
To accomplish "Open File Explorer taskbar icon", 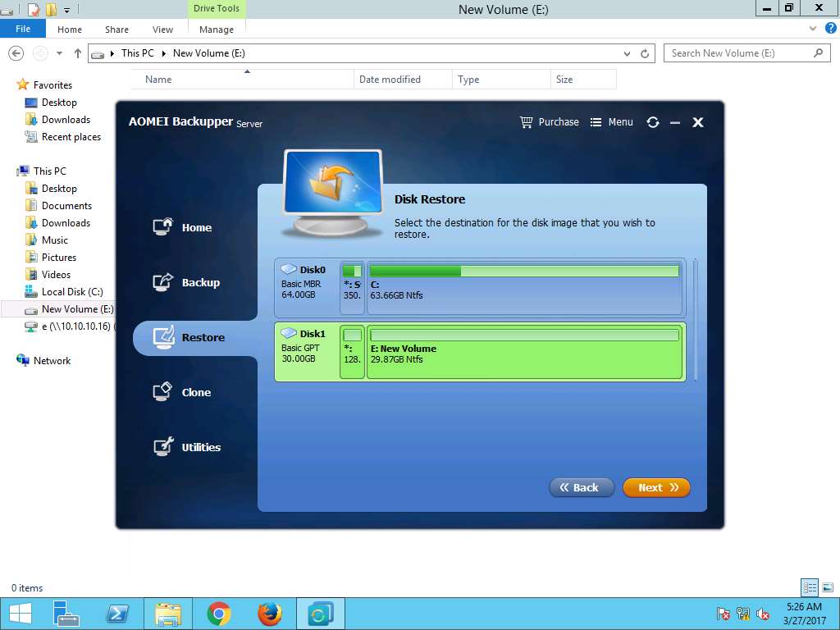I will 167,614.
